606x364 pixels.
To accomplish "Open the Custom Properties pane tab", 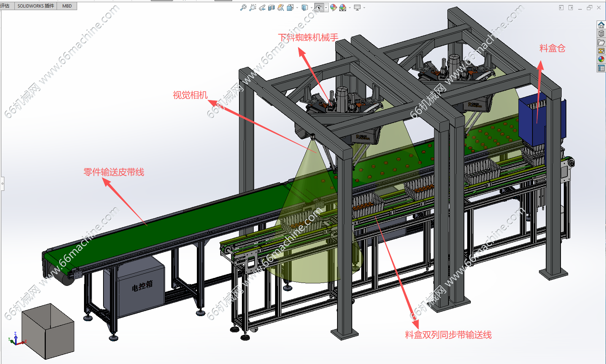I will [601, 68].
